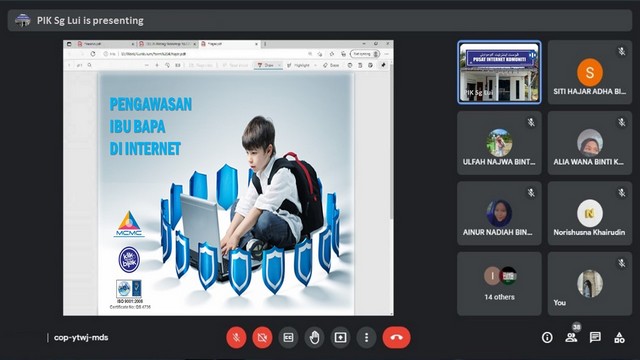Leave the call with red hang-up button
This screenshot has height=360, width=640.
pos(396,338)
